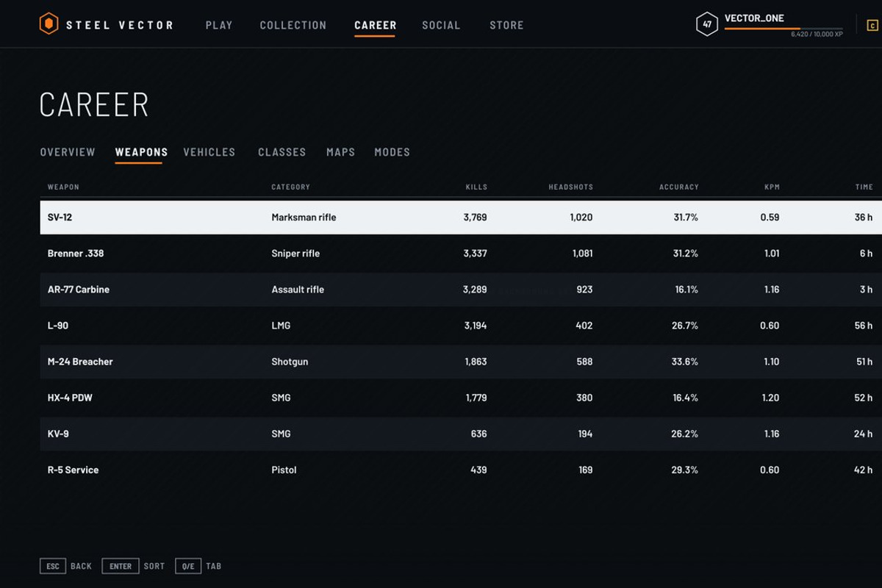The height and width of the screenshot is (588, 882).
Task: Select the R-5 Service weapon row
Action: tap(461, 470)
